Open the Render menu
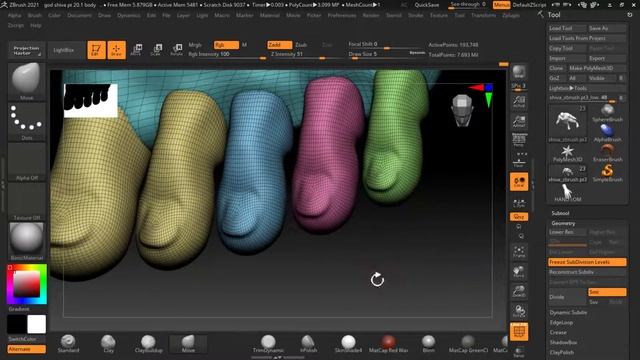This screenshot has width=640, height=360. coord(371,15)
